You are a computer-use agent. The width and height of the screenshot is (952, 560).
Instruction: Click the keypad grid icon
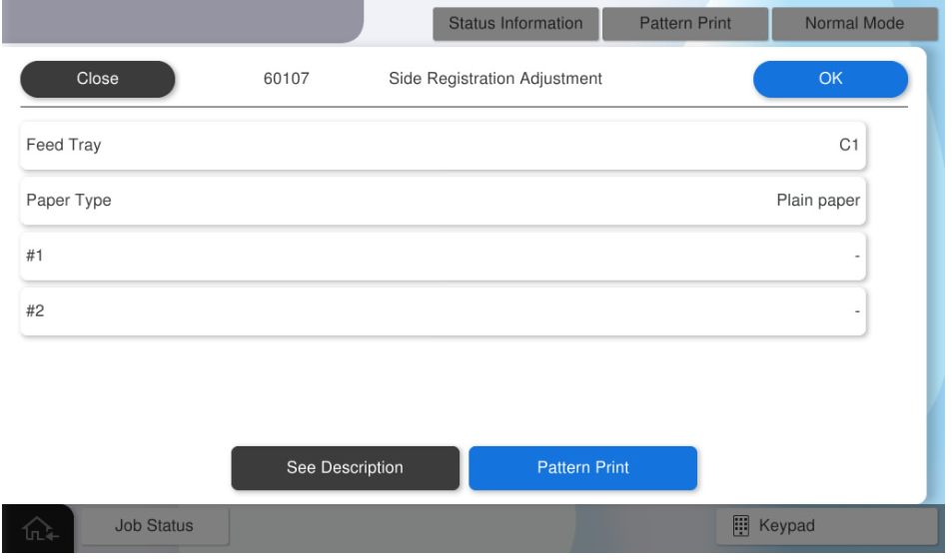coord(741,525)
